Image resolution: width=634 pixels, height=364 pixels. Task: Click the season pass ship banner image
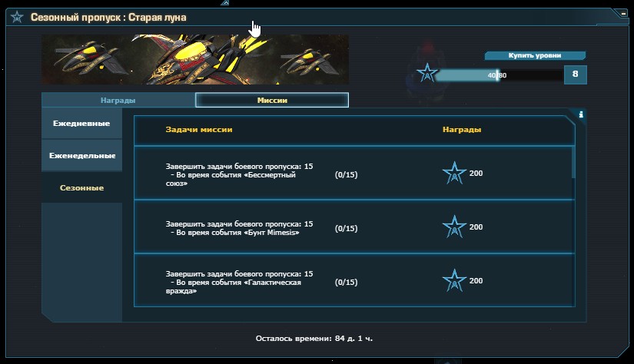pyautogui.click(x=195, y=59)
